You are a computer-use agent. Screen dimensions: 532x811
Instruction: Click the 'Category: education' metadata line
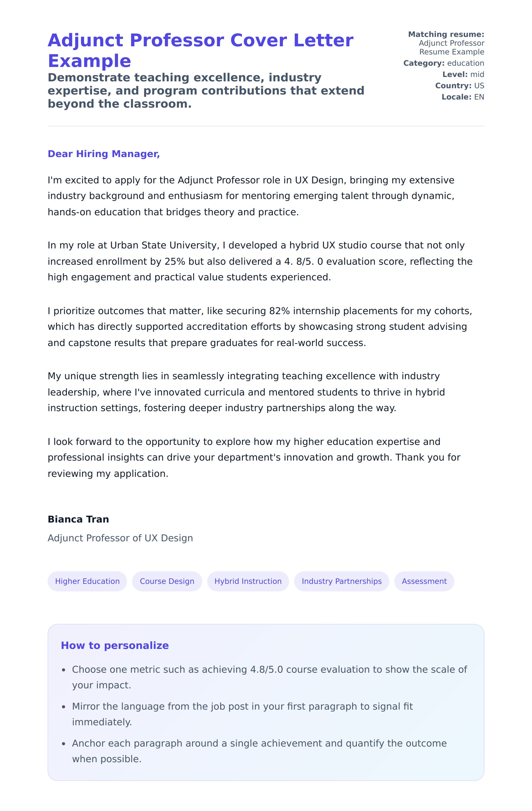click(x=443, y=63)
